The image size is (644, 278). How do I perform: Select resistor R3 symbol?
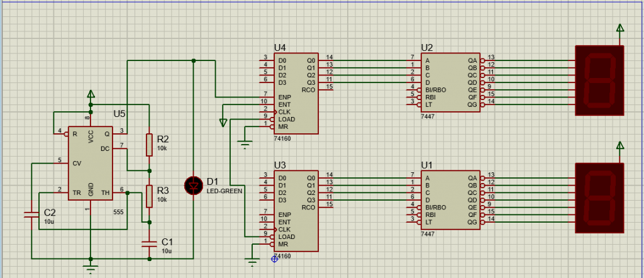pyautogui.click(x=149, y=197)
